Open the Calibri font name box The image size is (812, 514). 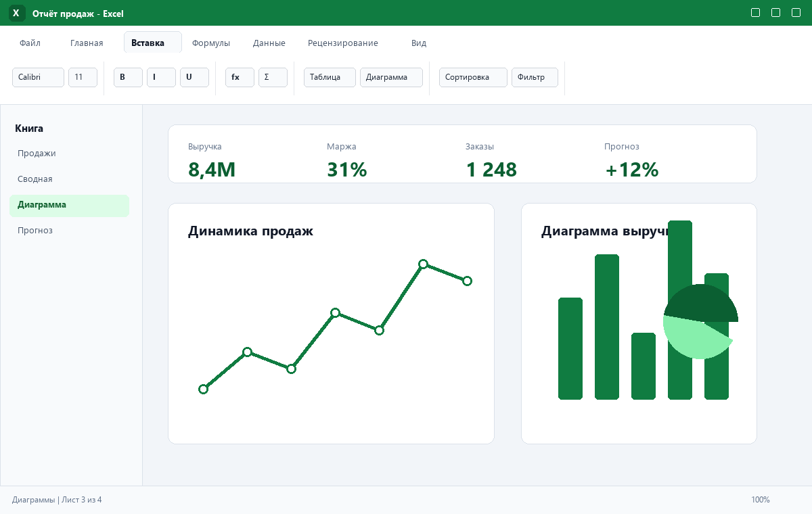coord(38,77)
